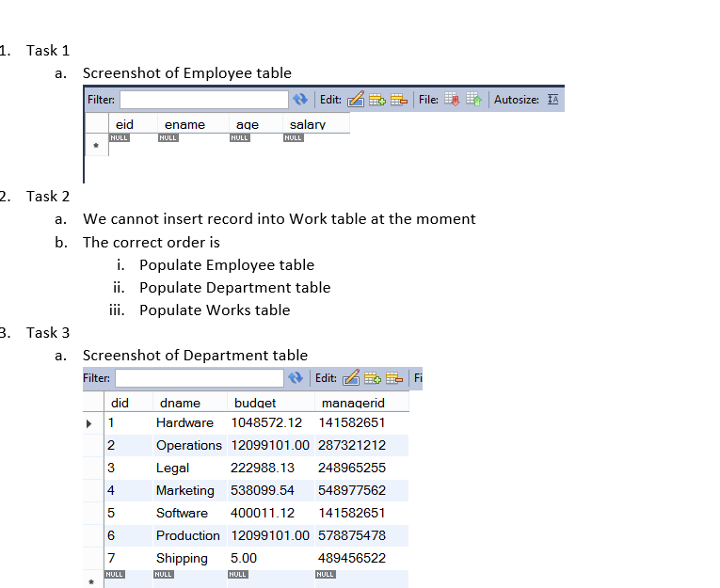Click the managerid column header in Department table
The image size is (720, 588).
click(x=352, y=403)
